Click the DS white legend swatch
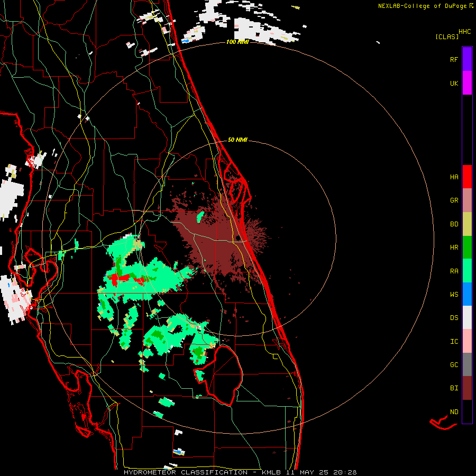476x476 pixels. (x=467, y=317)
